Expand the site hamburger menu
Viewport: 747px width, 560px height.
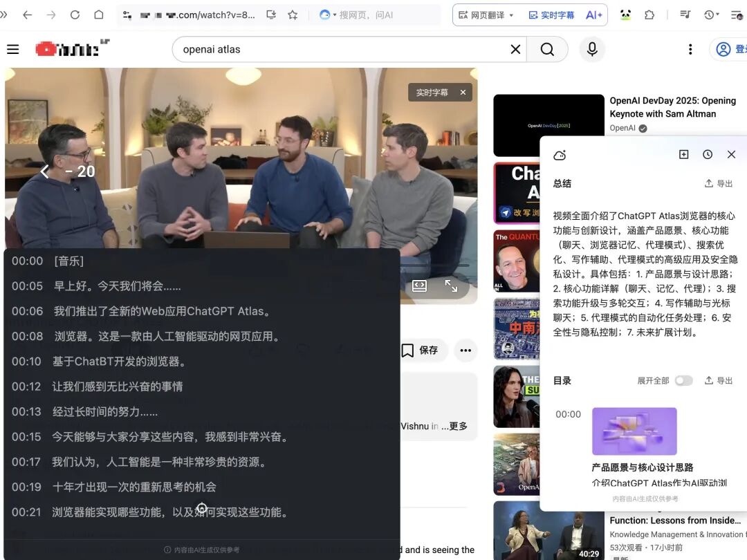[x=12, y=49]
